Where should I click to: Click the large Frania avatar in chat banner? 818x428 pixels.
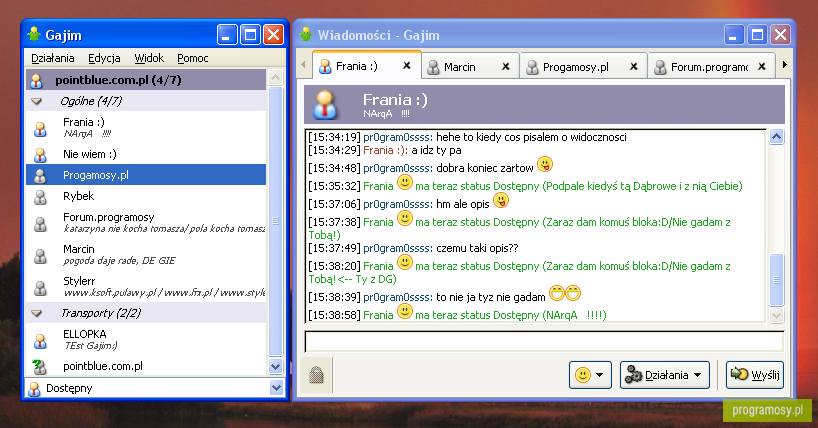coord(325,104)
